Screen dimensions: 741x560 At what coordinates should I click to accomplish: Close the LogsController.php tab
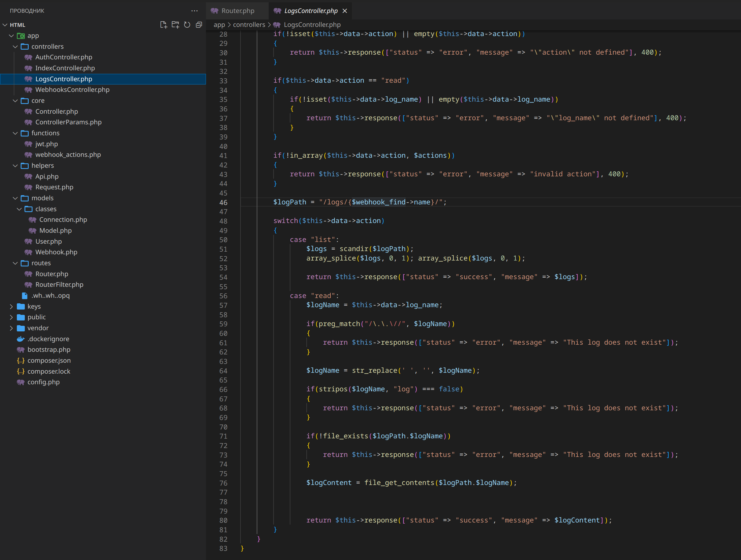tap(345, 11)
